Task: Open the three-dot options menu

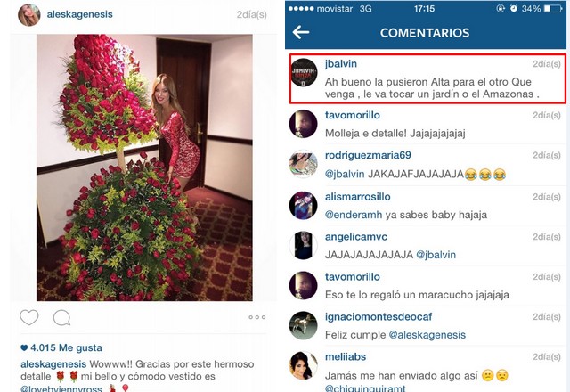Action: 257,317
